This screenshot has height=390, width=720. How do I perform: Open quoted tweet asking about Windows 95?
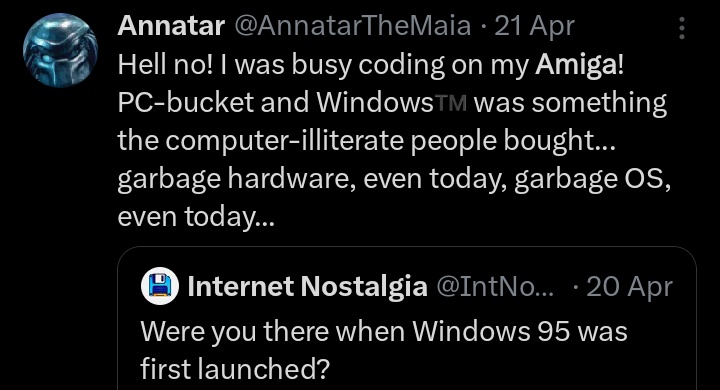(x=406, y=318)
